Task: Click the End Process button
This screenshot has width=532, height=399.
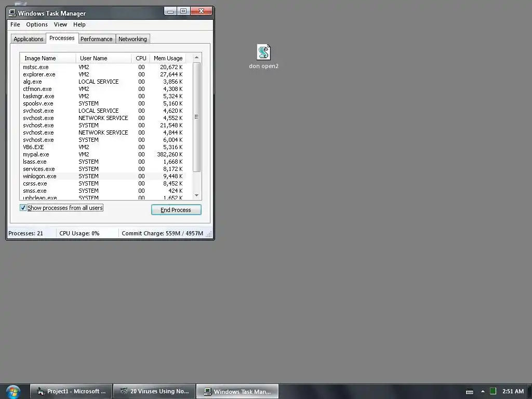Action: coord(176,210)
